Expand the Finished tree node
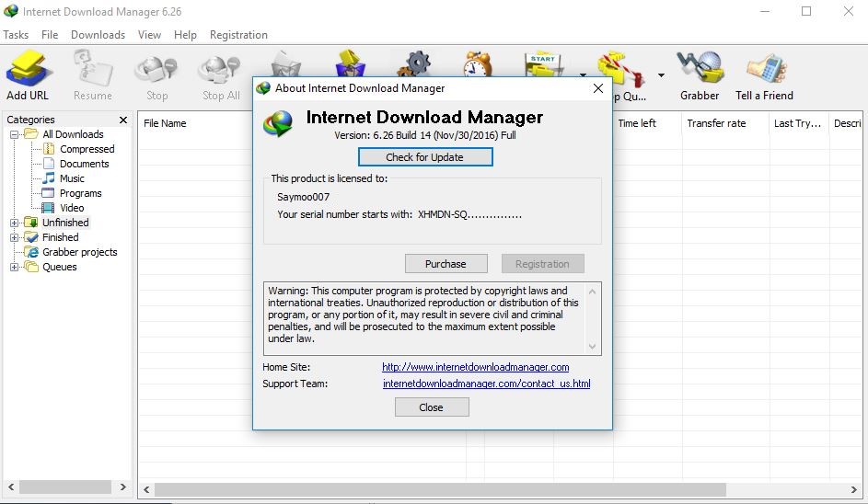The image size is (868, 504). pyautogui.click(x=15, y=237)
